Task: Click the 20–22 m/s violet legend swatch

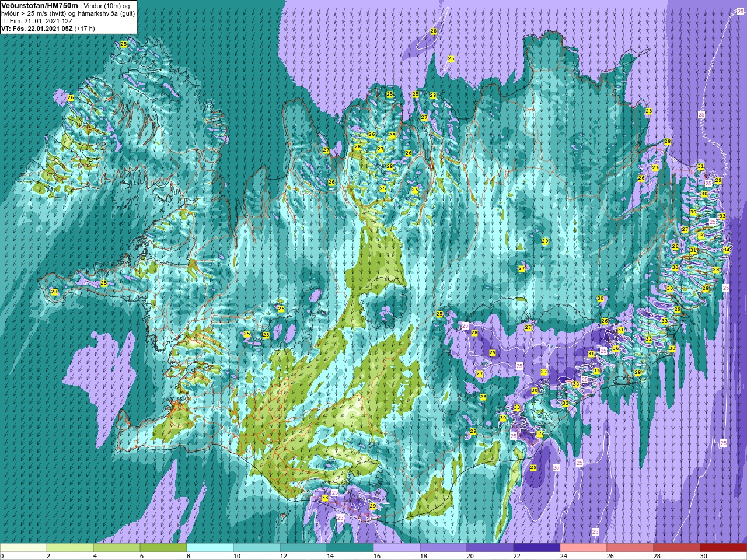Action: pyautogui.click(x=490, y=547)
